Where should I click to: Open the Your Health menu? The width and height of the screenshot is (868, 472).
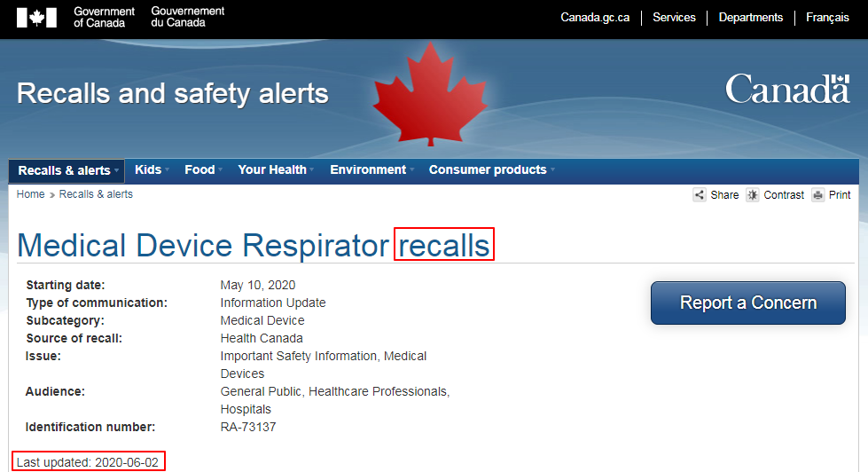point(274,169)
